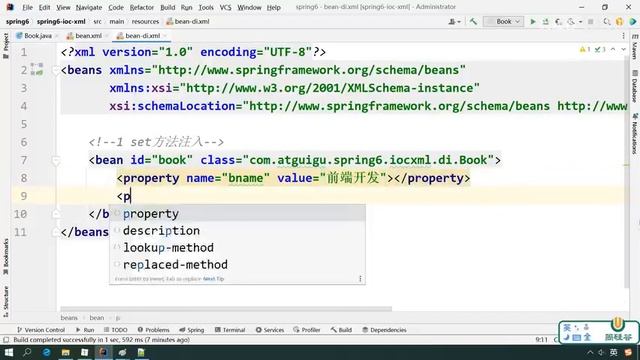This screenshot has width=640, height=360.
Task: Open the Navigate menu
Action: (x=89, y=7)
